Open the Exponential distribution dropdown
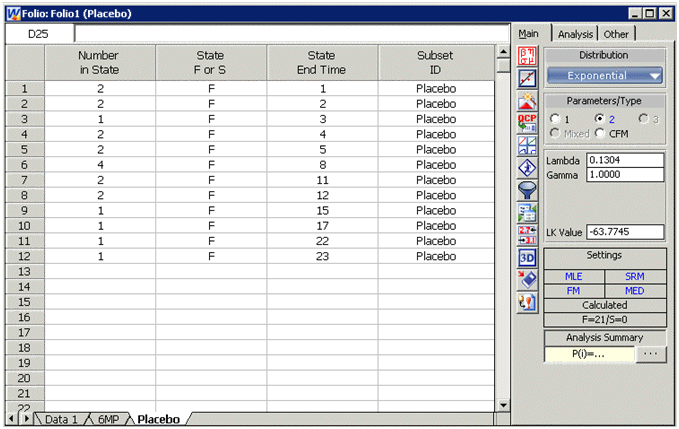The image size is (679, 429). (x=605, y=75)
